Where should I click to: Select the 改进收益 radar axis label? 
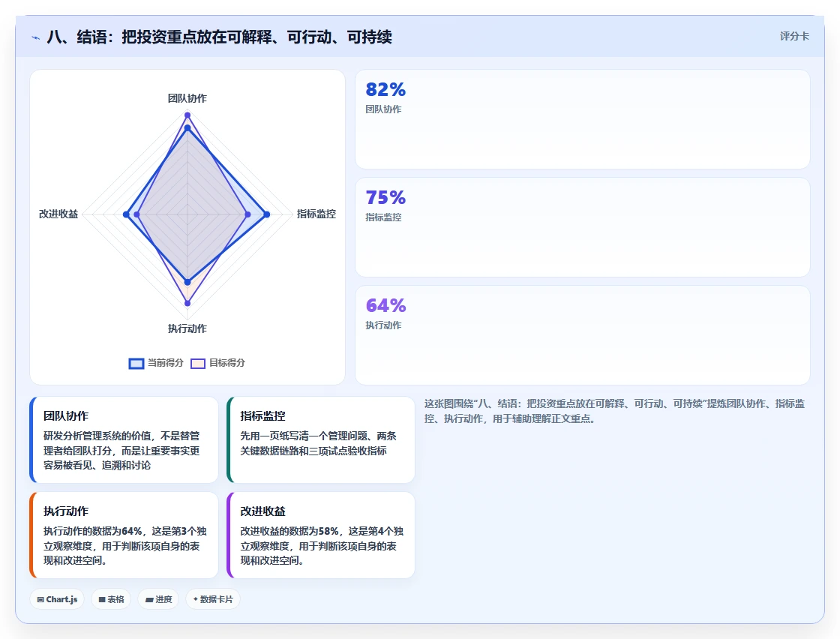pos(58,214)
